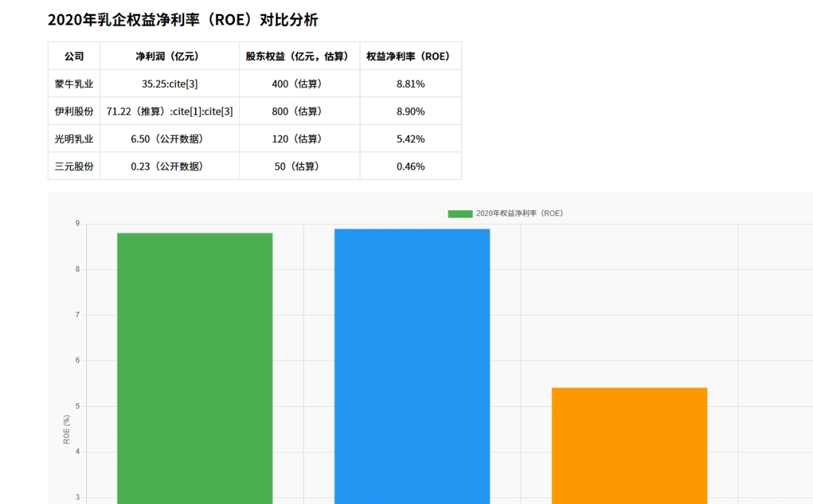Click the y-axis tick label 7
813x504 pixels.
tap(78, 315)
